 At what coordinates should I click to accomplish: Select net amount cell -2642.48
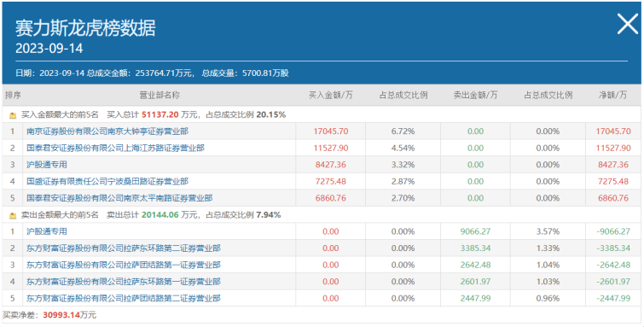click(x=613, y=265)
